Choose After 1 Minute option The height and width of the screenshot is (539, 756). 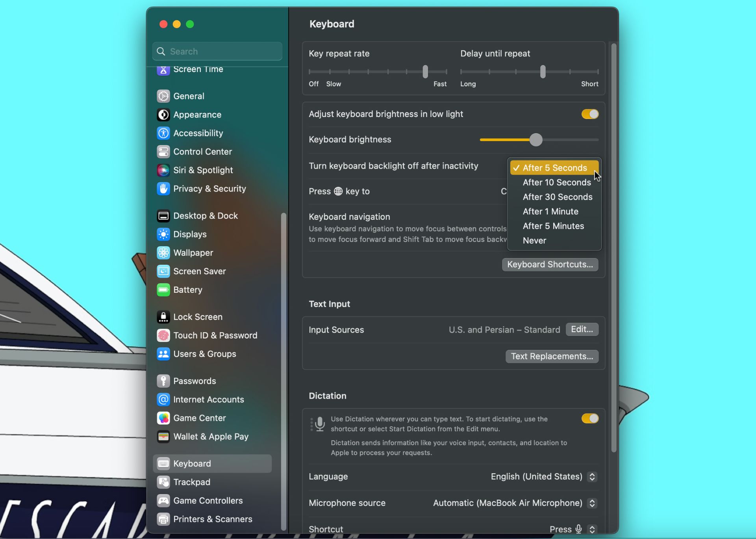click(x=554, y=212)
